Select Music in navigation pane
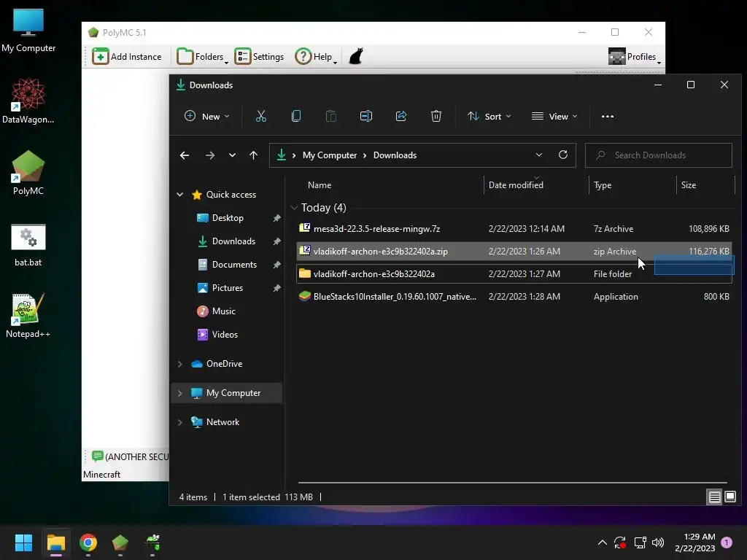This screenshot has width=747, height=560. [223, 311]
